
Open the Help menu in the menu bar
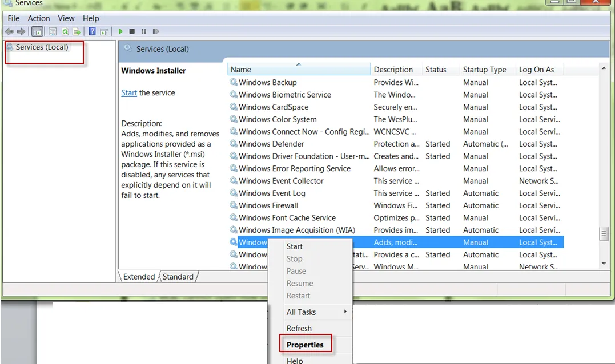91,18
